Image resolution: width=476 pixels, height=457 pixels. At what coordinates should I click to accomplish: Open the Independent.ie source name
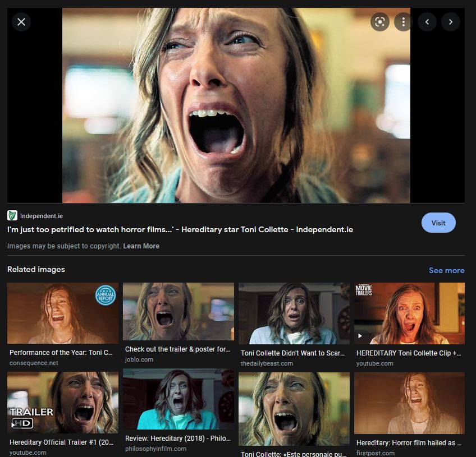pos(42,216)
